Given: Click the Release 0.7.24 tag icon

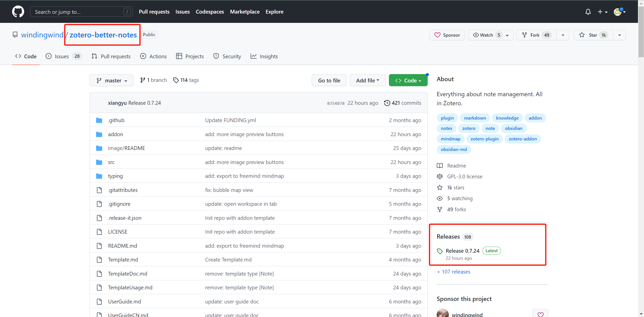Looking at the screenshot, I should pos(440,251).
